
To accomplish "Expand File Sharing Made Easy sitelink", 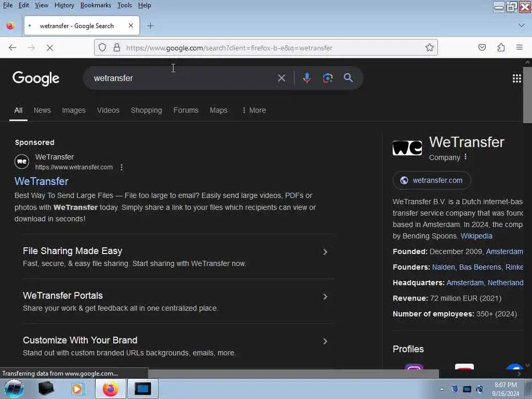I will click(x=325, y=252).
